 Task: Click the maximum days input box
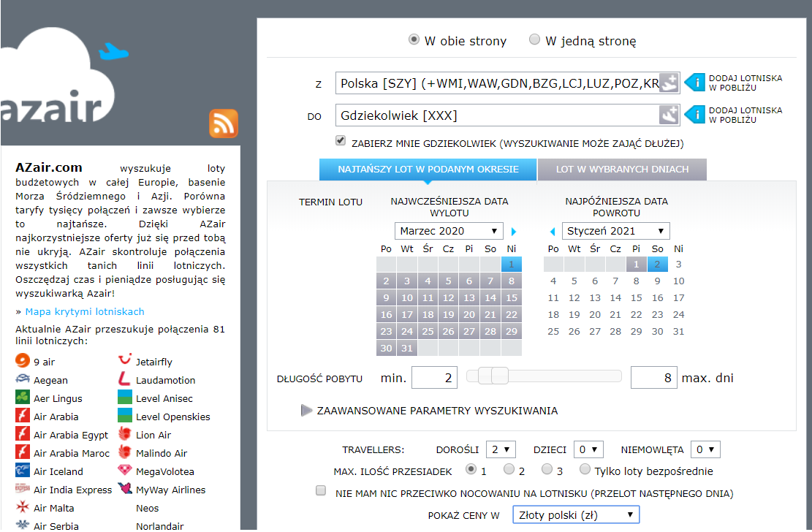653,378
